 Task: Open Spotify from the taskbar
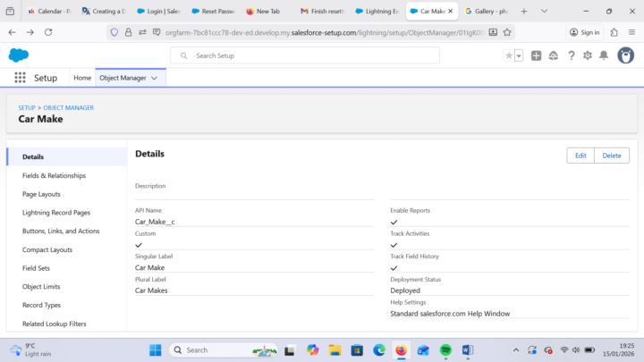click(445, 349)
